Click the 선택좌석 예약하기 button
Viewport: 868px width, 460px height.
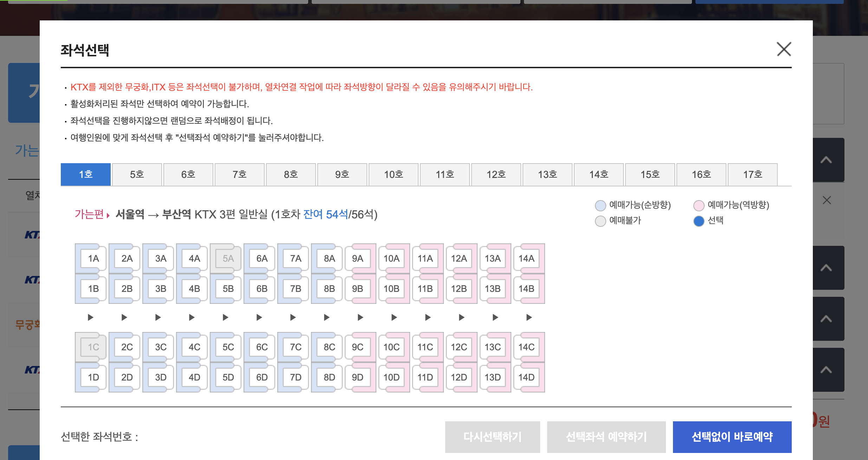click(x=606, y=436)
